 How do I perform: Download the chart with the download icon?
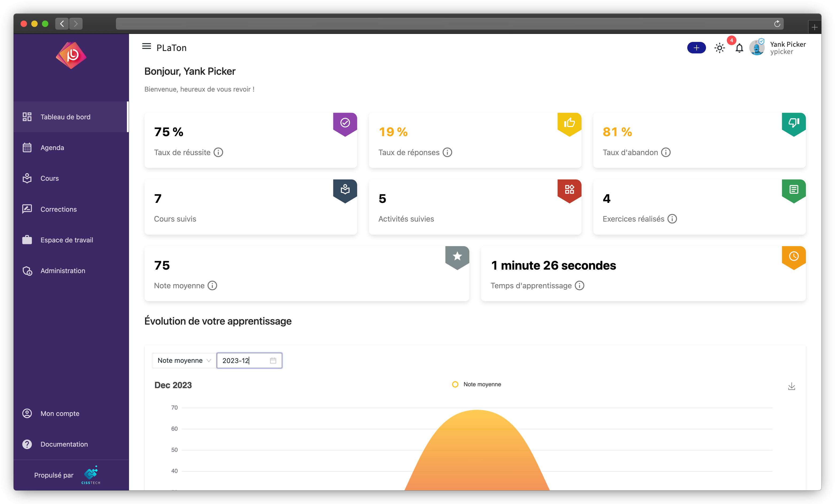pyautogui.click(x=791, y=387)
